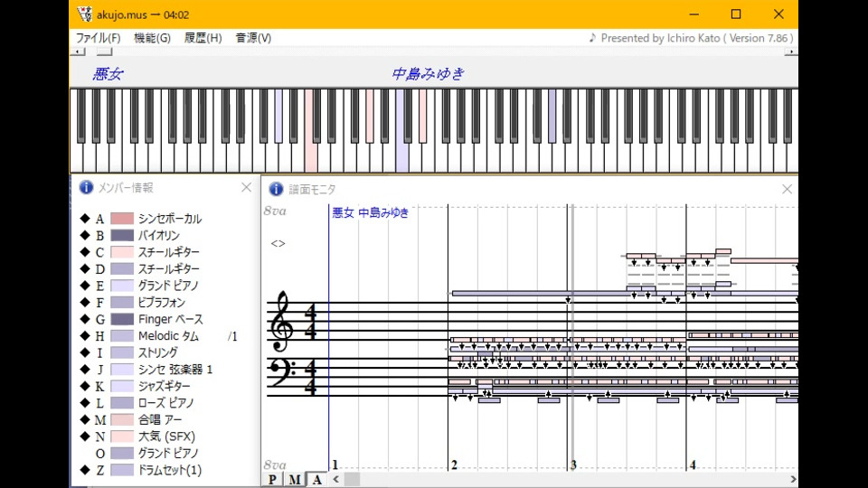Toggle the diamond for member H
The height and width of the screenshot is (488, 868).
click(85, 335)
